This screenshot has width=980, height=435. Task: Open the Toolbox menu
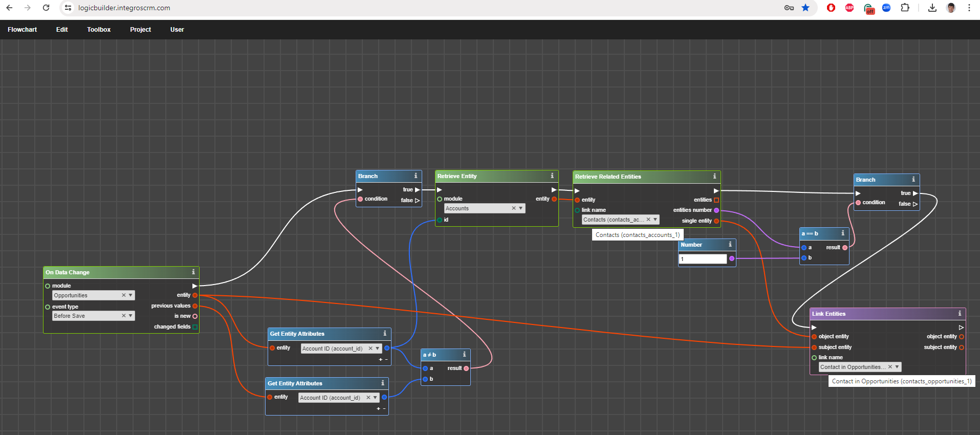tap(99, 30)
